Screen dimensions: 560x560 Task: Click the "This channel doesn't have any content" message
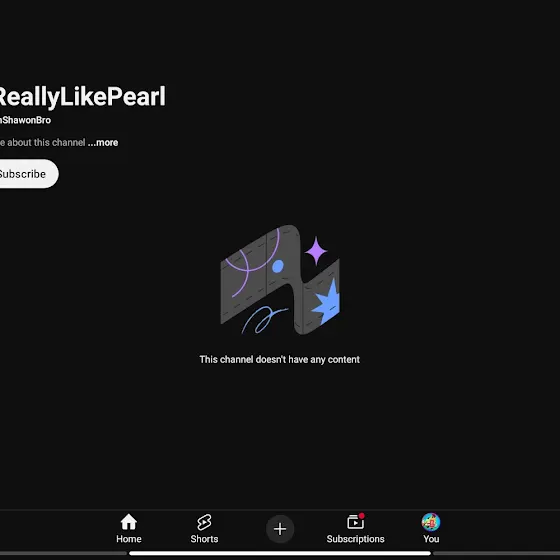pyautogui.click(x=280, y=359)
